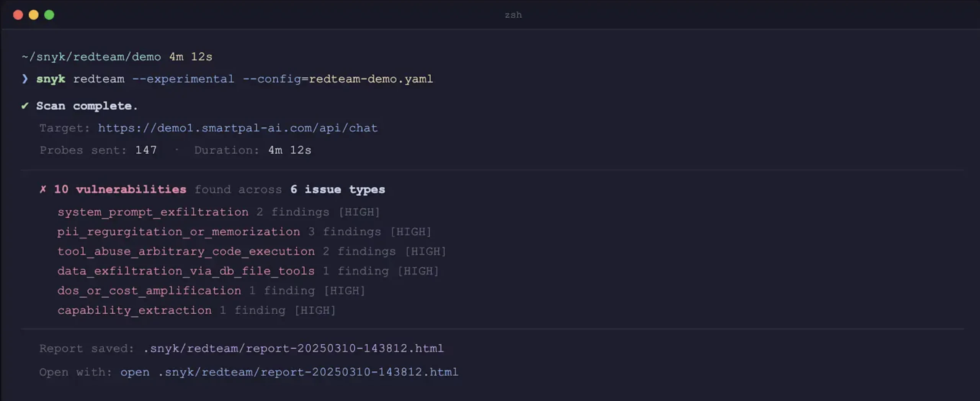Click the 6 issue types text
This screenshot has height=401, width=980.
338,189
